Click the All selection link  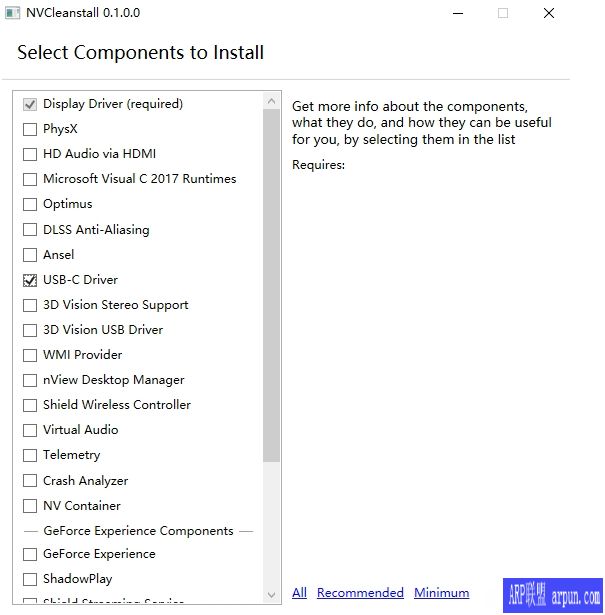pos(299,593)
